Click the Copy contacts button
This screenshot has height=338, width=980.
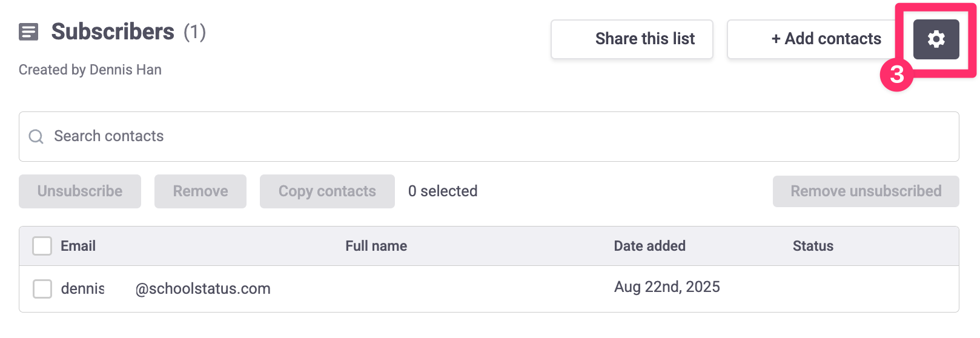(327, 191)
